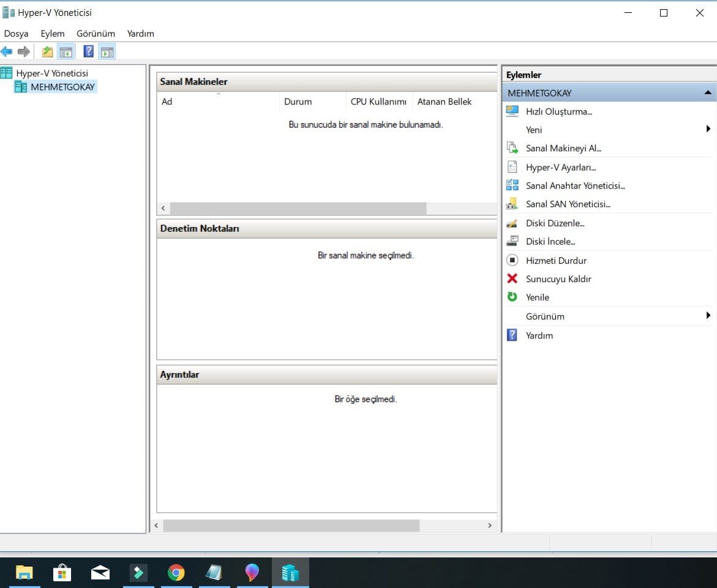Click the Sanal Anahtar Yöneticisi icon
717x588 pixels.
(x=512, y=185)
